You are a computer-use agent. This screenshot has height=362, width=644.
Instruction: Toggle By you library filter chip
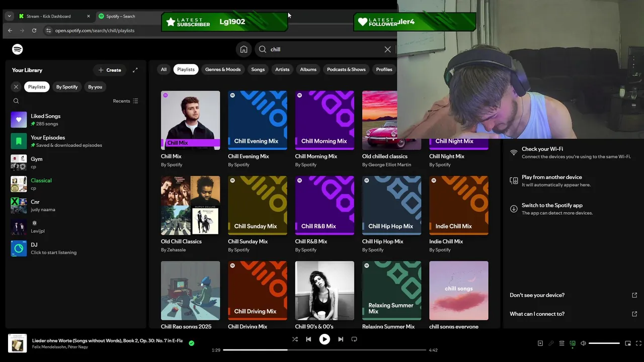point(95,87)
